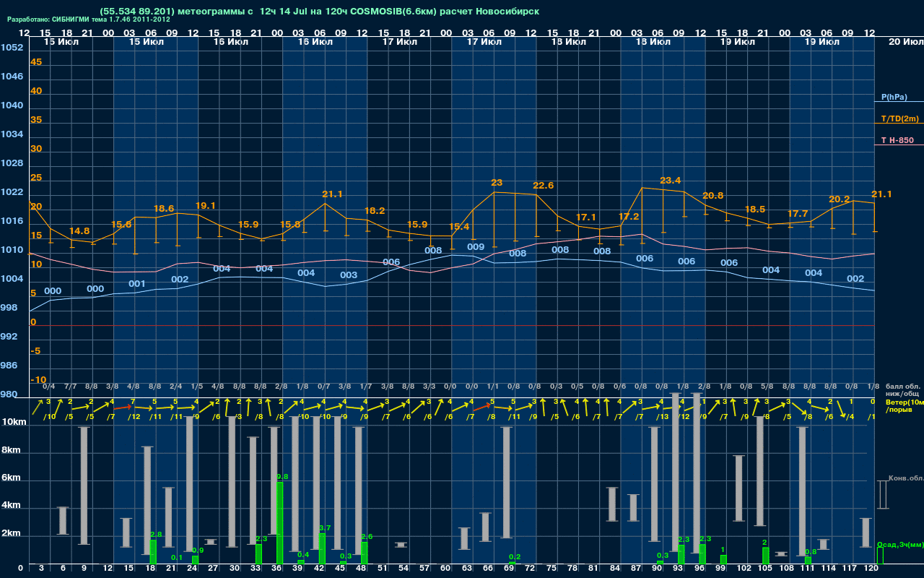The image size is (924, 578).
Task: Click the 001 pressure value label
Action: tap(137, 284)
